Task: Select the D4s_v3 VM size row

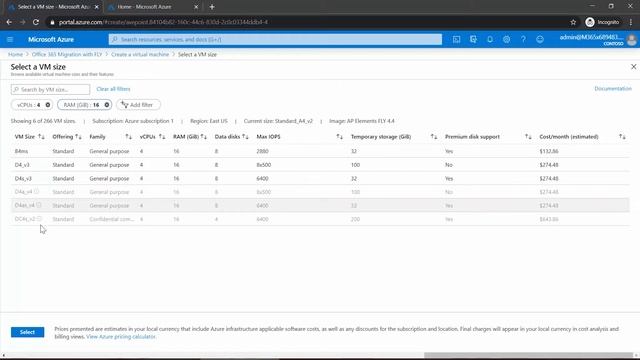Action: [320, 178]
